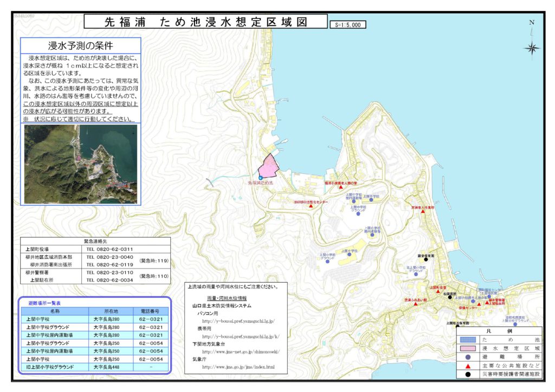Click the red triangle marker for 上関町役場

point(438,292)
